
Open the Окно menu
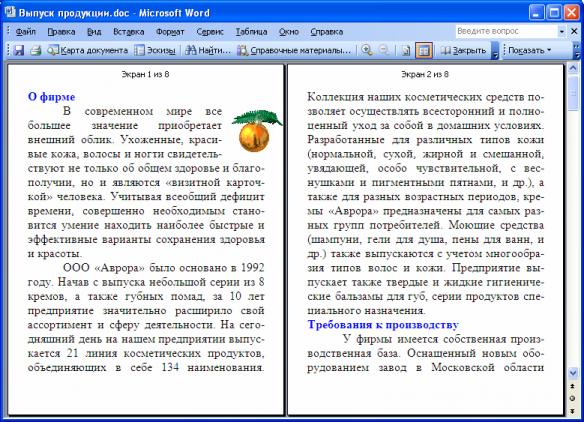tap(289, 32)
